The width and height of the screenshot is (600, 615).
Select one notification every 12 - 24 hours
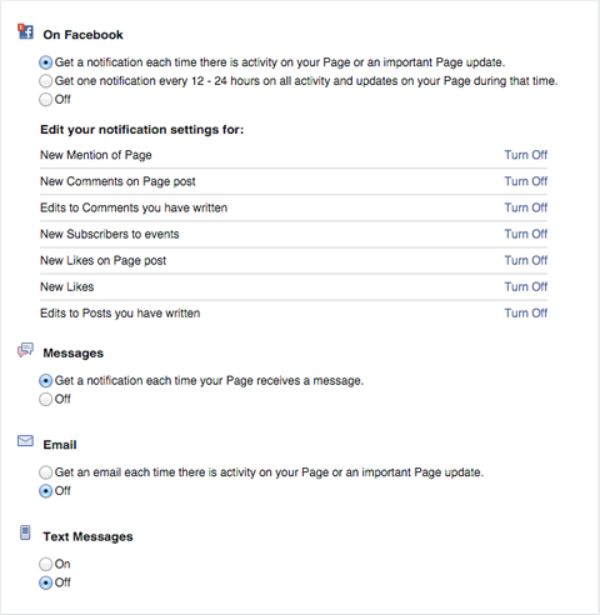click(46, 81)
